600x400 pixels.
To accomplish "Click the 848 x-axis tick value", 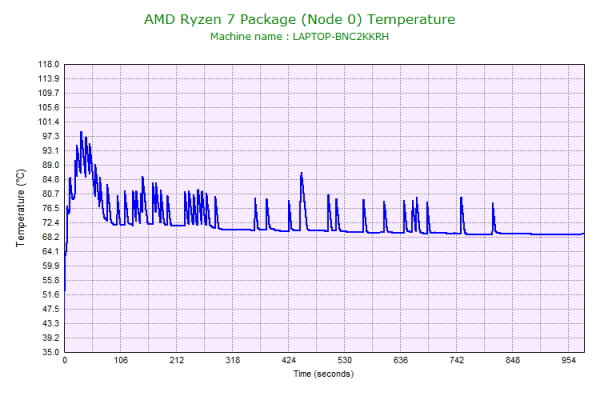I will [513, 360].
